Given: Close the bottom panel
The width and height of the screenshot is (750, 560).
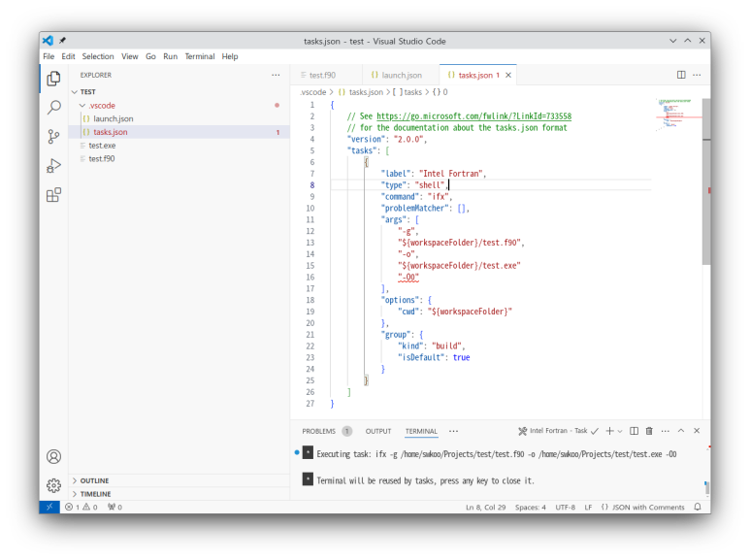Looking at the screenshot, I should [697, 431].
